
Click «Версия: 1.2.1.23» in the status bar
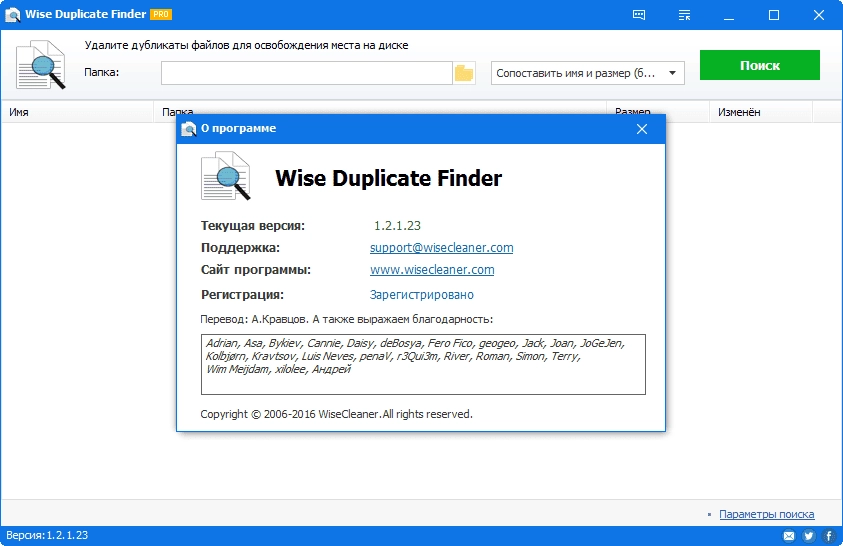tap(47, 535)
